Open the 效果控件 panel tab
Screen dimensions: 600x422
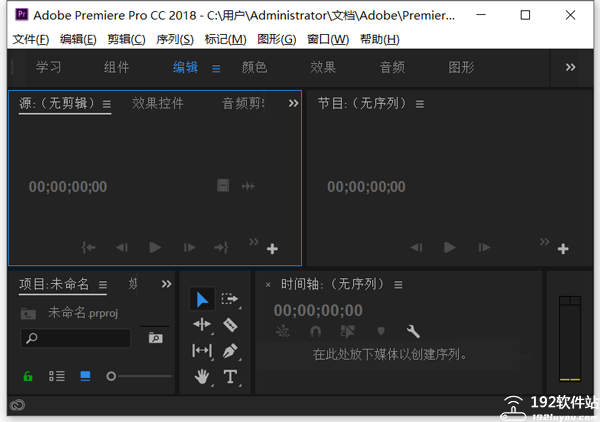pyautogui.click(x=158, y=103)
